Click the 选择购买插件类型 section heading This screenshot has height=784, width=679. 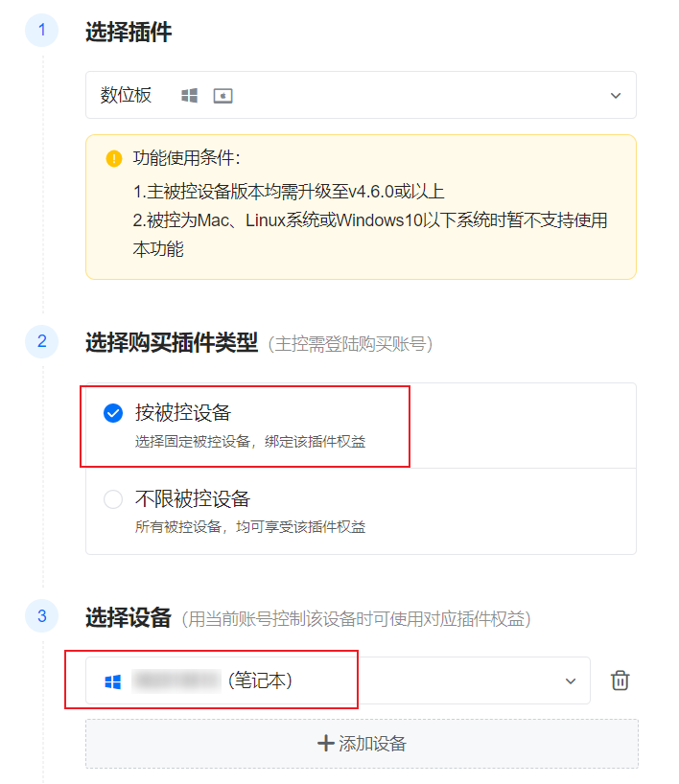point(172,342)
